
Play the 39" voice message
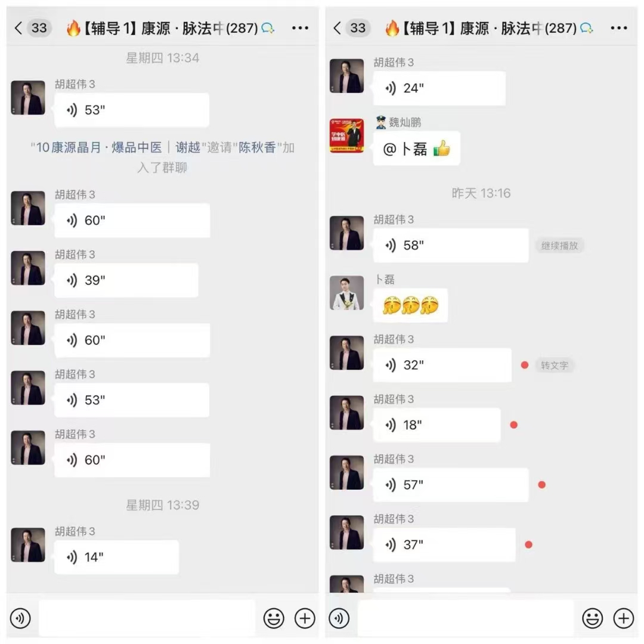(126, 280)
